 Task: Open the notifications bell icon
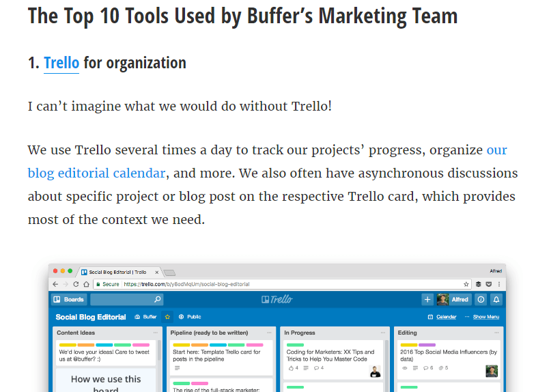pos(496,299)
